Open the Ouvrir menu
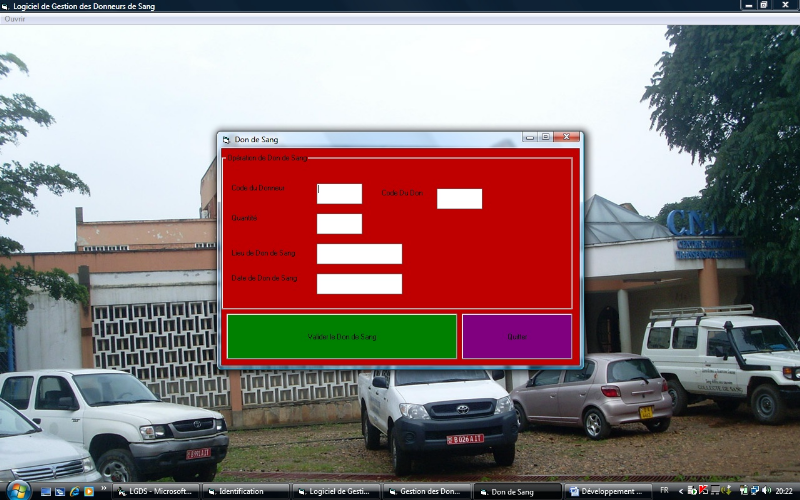The width and height of the screenshot is (800, 500). tap(14, 19)
